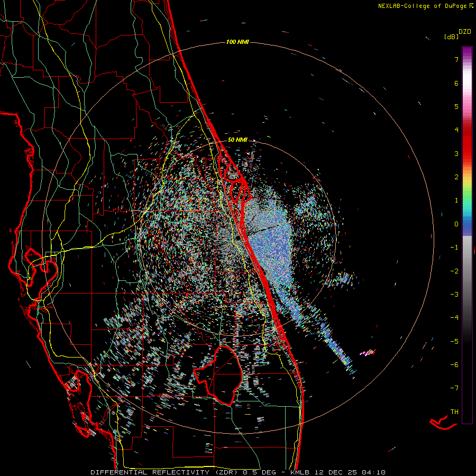Click the -4 value on color scale

(x=454, y=318)
